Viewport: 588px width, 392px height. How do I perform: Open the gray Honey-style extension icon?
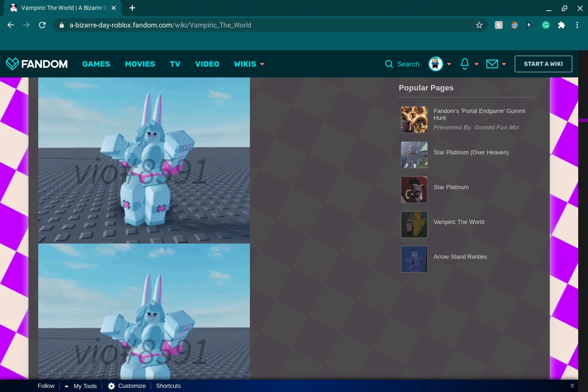coord(499,25)
